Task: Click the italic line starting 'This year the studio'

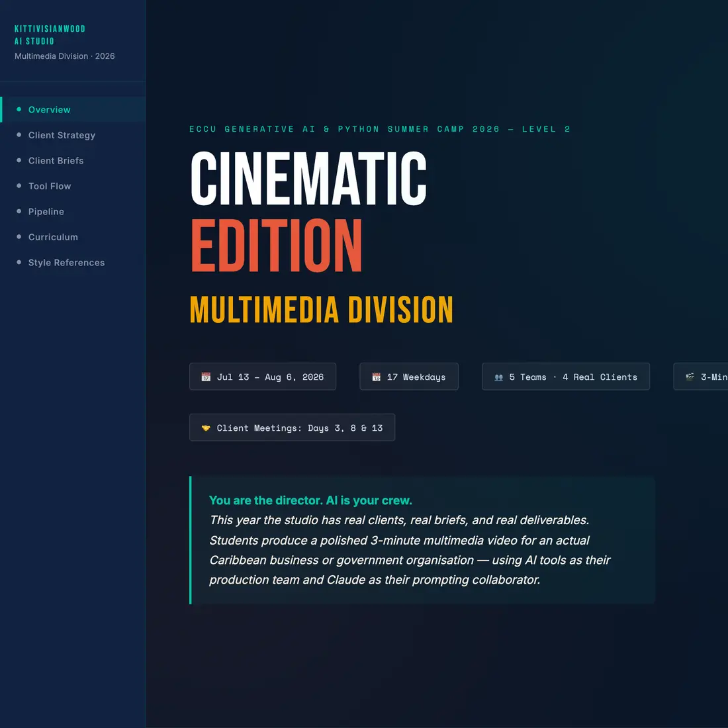Action: [399, 520]
